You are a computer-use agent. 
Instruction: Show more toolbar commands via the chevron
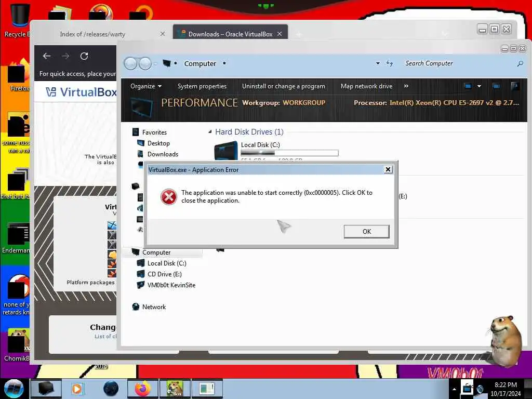coord(406,86)
